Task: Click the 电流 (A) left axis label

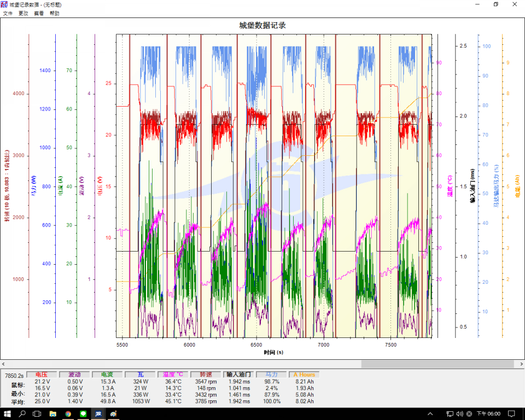Action: (60, 186)
